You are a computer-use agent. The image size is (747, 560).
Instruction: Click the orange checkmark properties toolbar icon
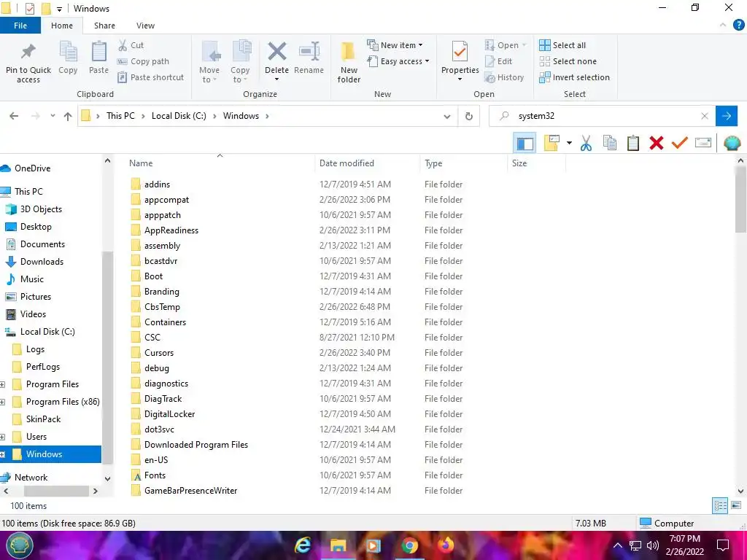click(680, 142)
